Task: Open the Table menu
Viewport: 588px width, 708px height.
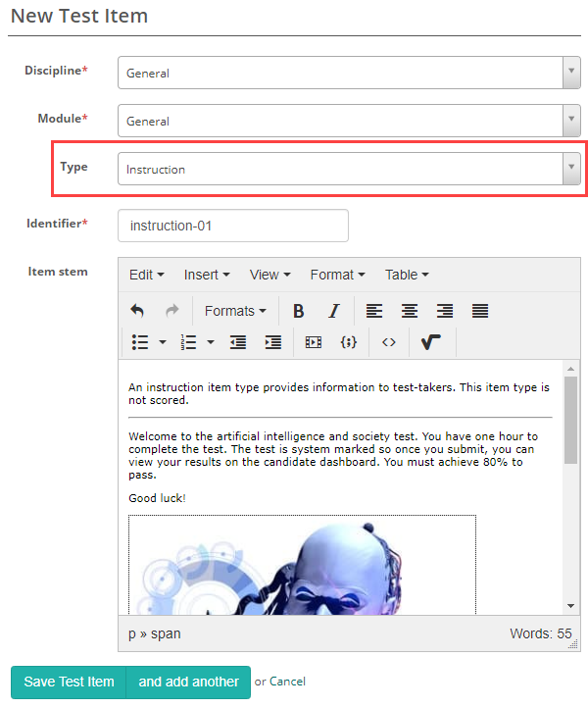Action: (407, 275)
